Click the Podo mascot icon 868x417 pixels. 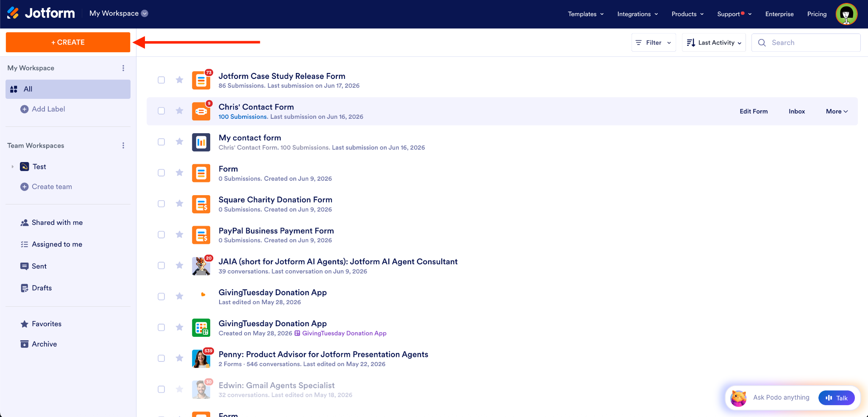[x=738, y=398]
